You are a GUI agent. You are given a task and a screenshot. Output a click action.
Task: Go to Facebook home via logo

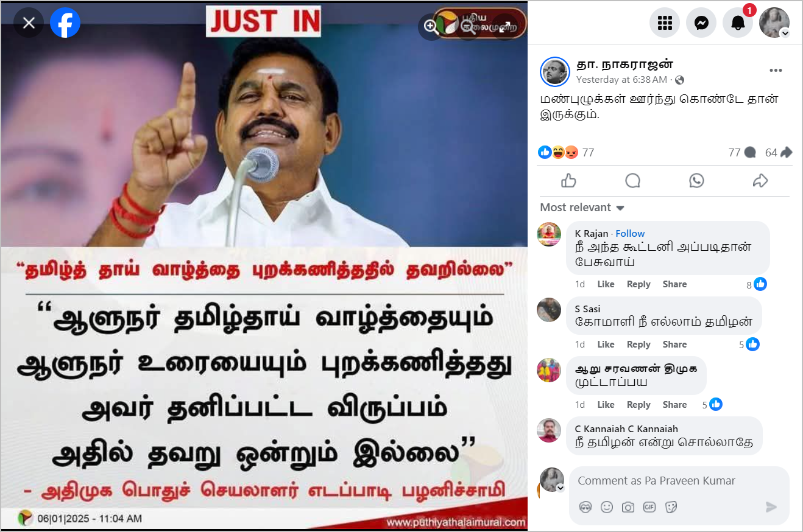65,23
